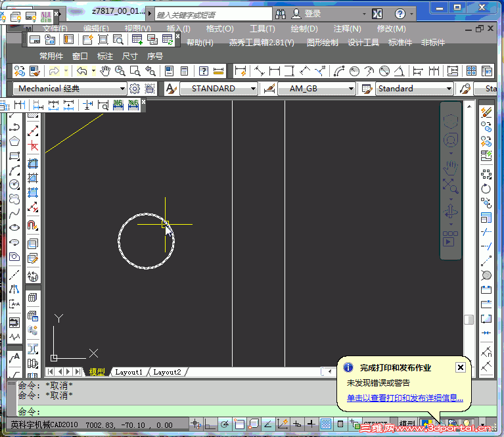The height and width of the screenshot is (437, 504).
Task: Open the 燕秀工具箱2.81(Y) menu
Action: click(x=262, y=43)
